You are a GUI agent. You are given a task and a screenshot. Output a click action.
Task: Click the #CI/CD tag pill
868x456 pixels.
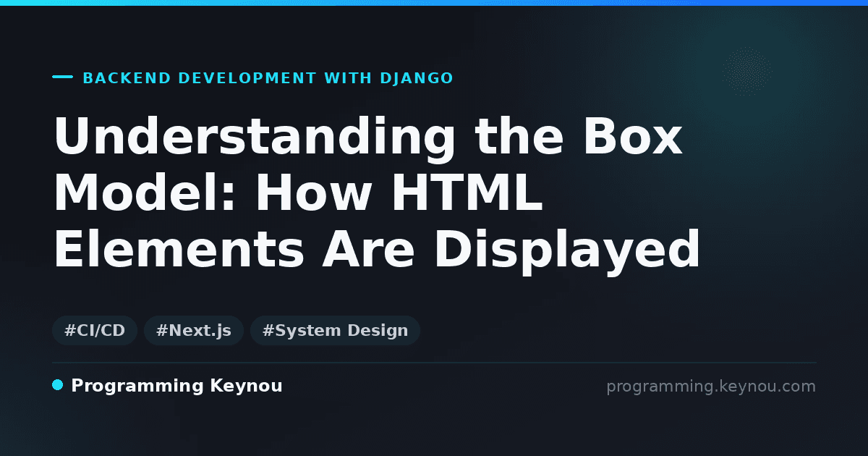pyautogui.click(x=95, y=331)
